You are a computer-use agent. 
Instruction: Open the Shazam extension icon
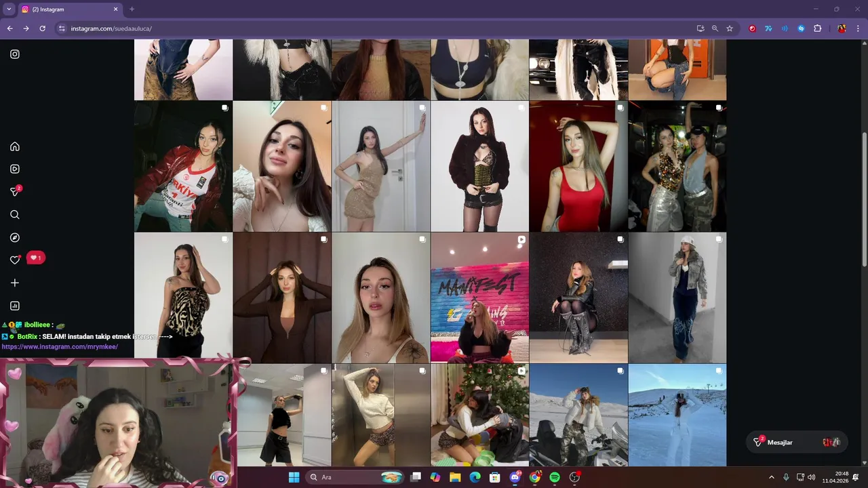click(801, 28)
